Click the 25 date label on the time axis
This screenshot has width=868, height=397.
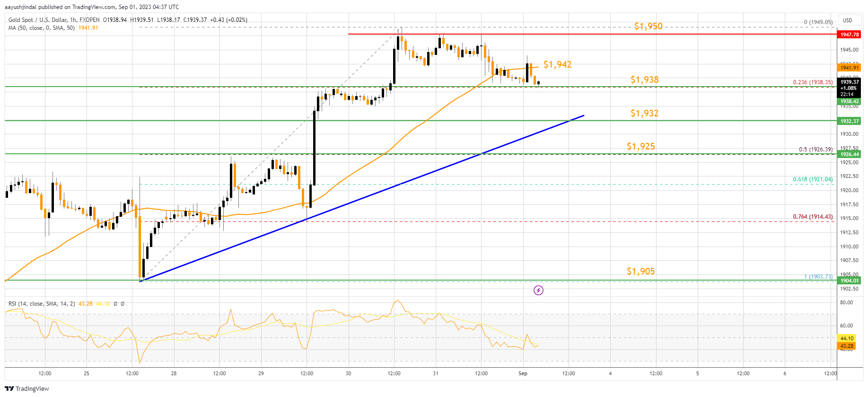(x=87, y=373)
